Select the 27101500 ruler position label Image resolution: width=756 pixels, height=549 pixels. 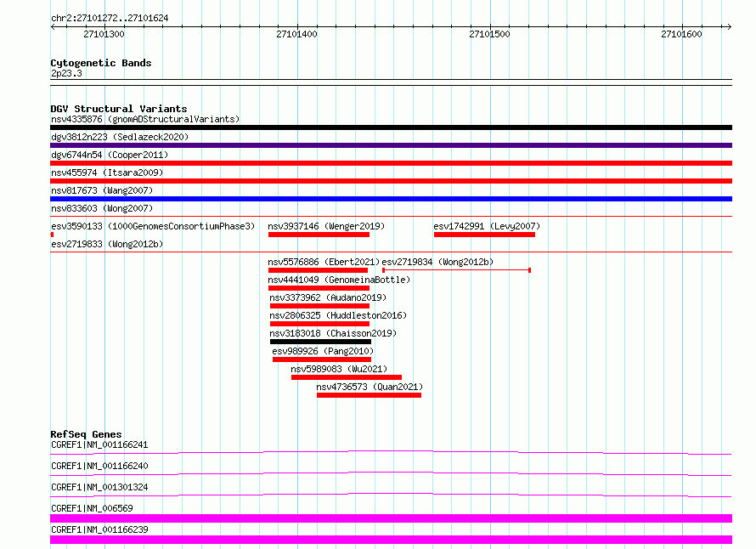pos(489,34)
